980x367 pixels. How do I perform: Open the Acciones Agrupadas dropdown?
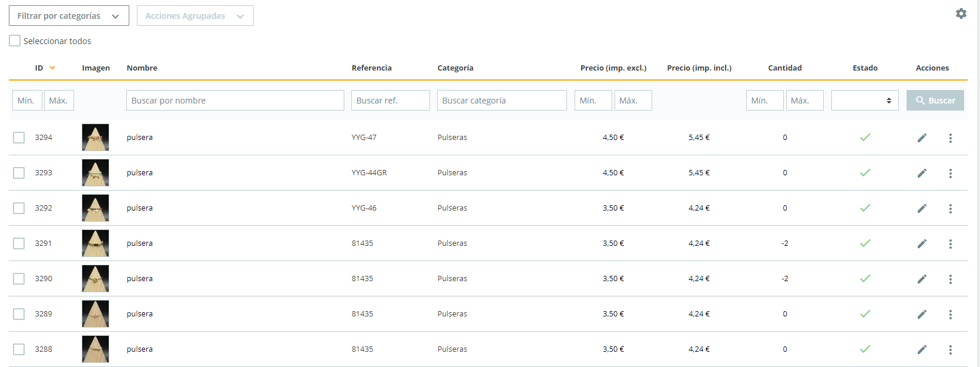click(195, 16)
